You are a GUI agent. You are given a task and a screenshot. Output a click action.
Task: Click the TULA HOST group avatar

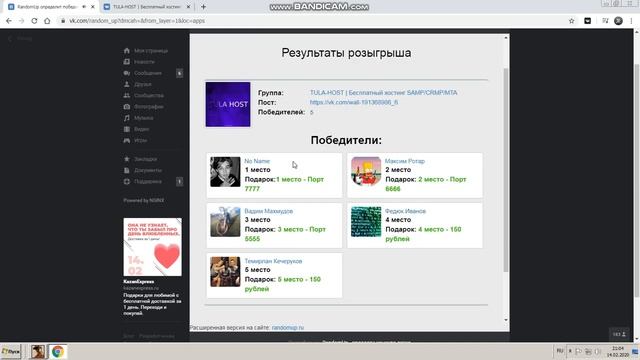pyautogui.click(x=228, y=104)
